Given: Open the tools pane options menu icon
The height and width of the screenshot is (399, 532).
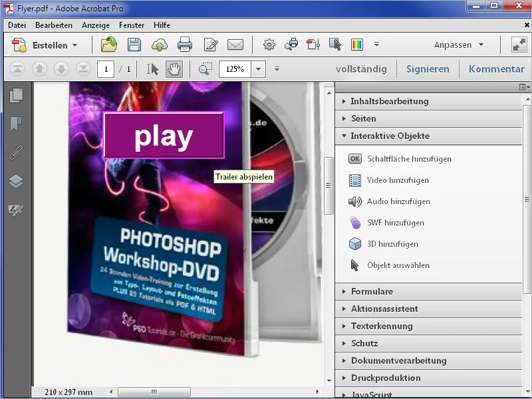Looking at the screenshot, I should (x=524, y=87).
